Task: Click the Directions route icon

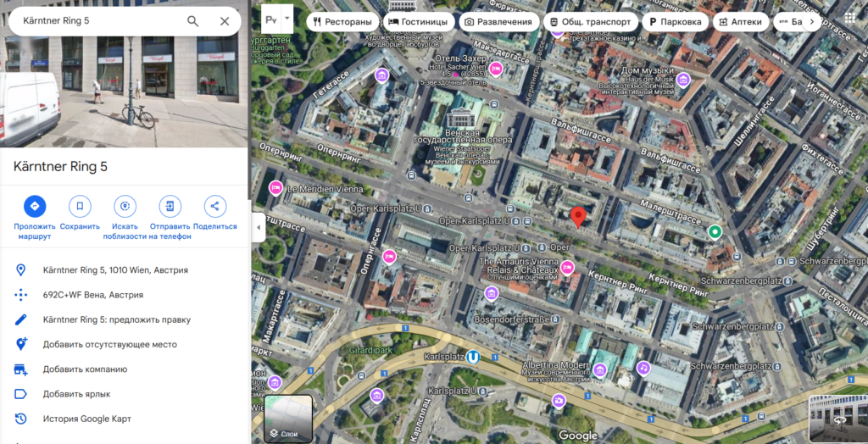Action: [x=35, y=206]
